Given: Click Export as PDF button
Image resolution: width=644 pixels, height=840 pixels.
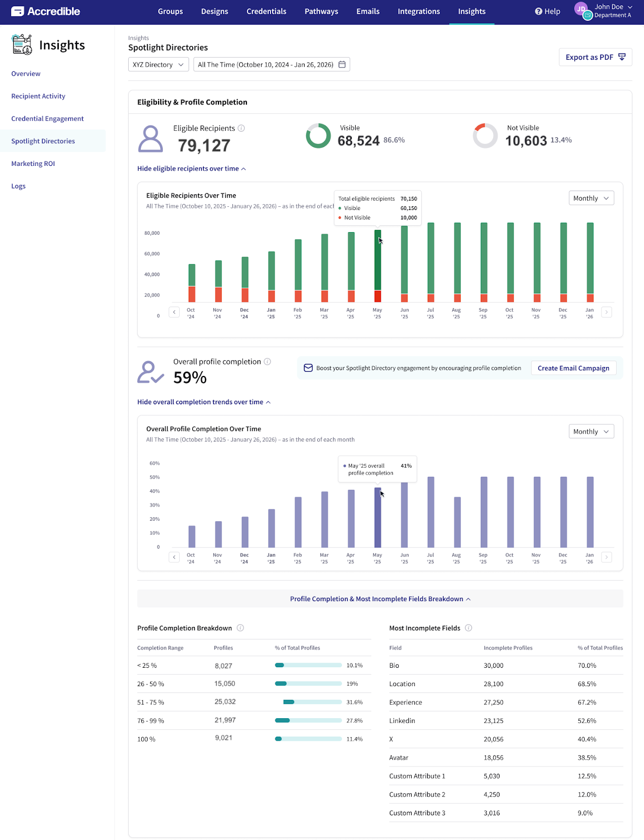Looking at the screenshot, I should pos(596,57).
